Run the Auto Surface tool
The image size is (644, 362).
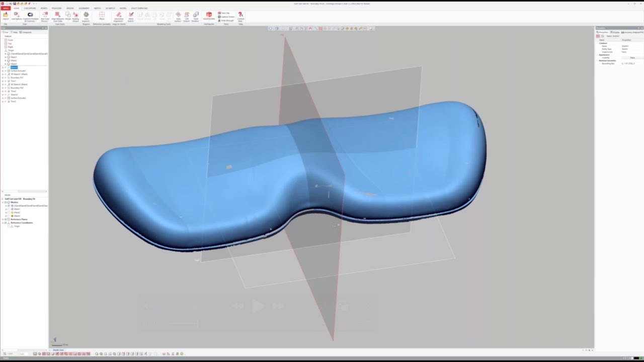[178, 17]
